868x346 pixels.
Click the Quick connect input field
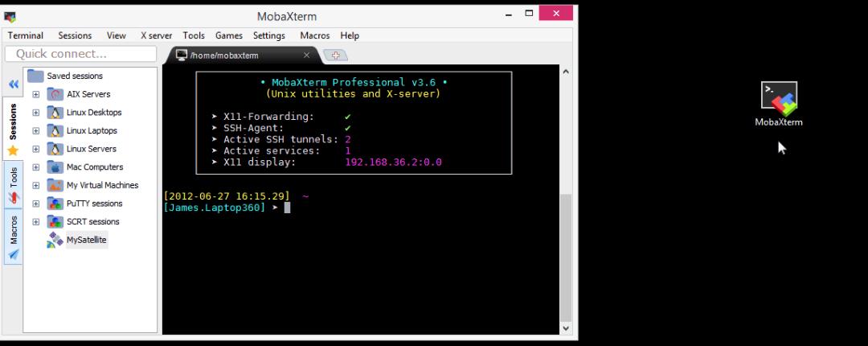(81, 54)
